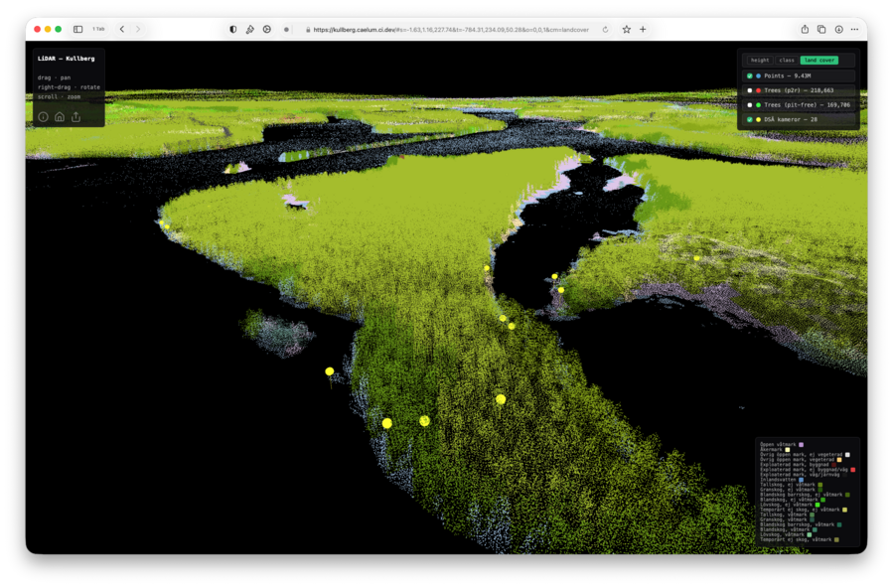Disable the Points layer checkbox
The height and width of the screenshot is (588, 893).
tap(750, 75)
